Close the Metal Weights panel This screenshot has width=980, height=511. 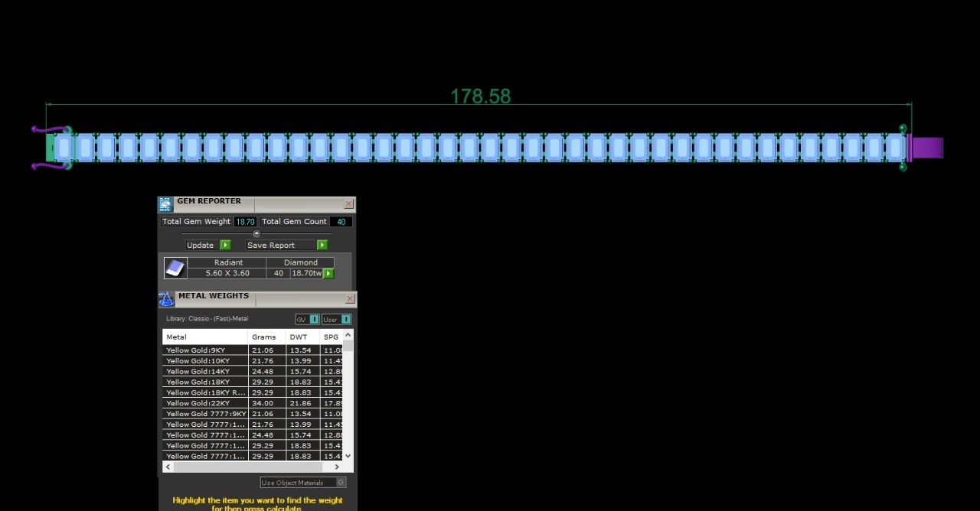[350, 299]
